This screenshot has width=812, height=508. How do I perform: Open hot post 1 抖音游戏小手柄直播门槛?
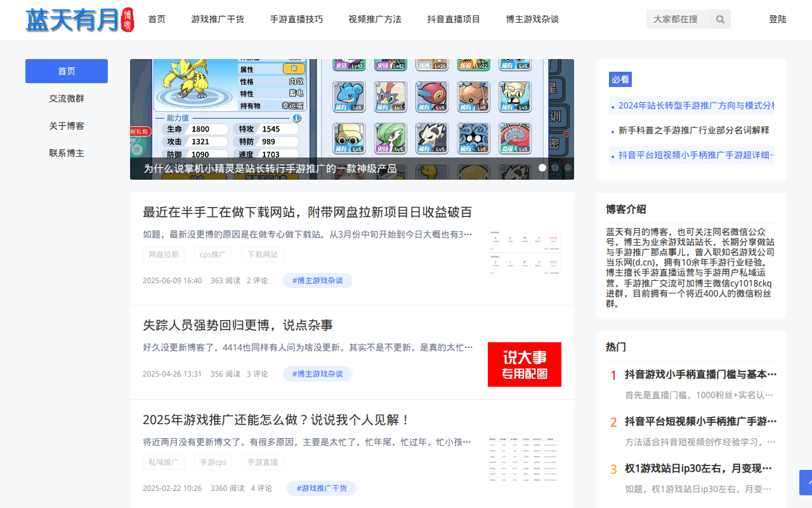(x=701, y=374)
